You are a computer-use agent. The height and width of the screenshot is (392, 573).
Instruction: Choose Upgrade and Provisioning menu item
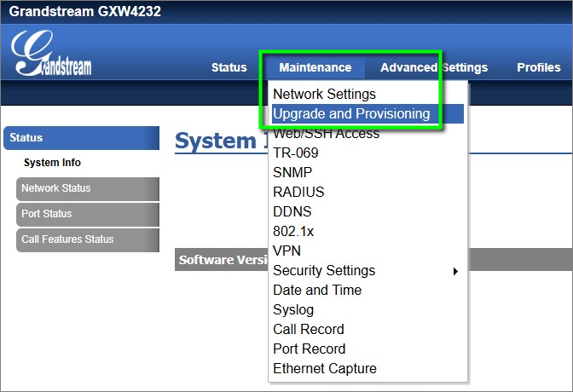[351, 113]
